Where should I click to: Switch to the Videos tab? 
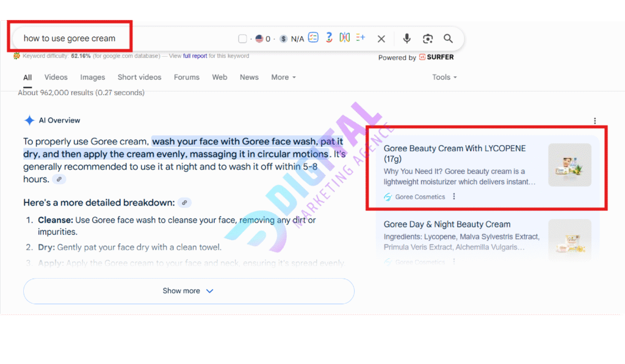pyautogui.click(x=56, y=77)
